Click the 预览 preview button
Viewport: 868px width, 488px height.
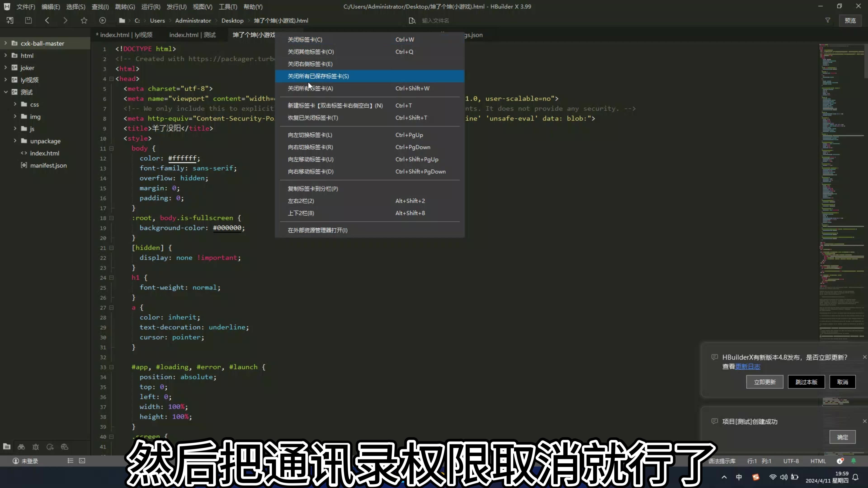(850, 21)
